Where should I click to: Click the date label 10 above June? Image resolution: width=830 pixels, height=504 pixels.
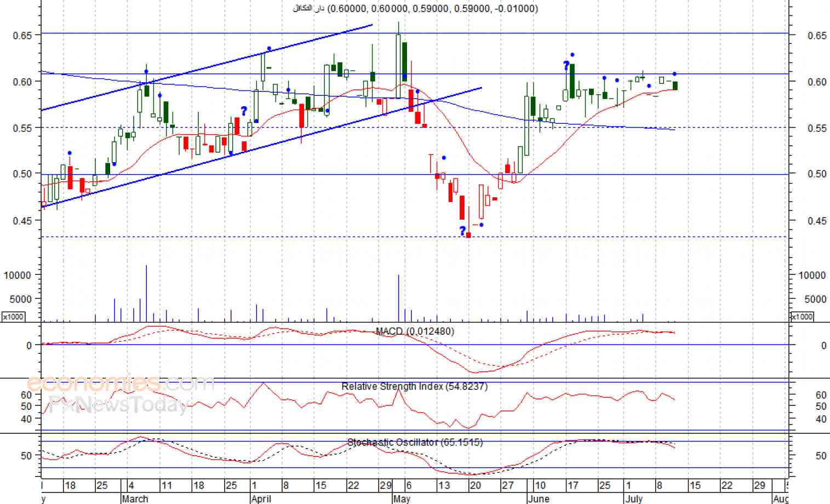540,485
